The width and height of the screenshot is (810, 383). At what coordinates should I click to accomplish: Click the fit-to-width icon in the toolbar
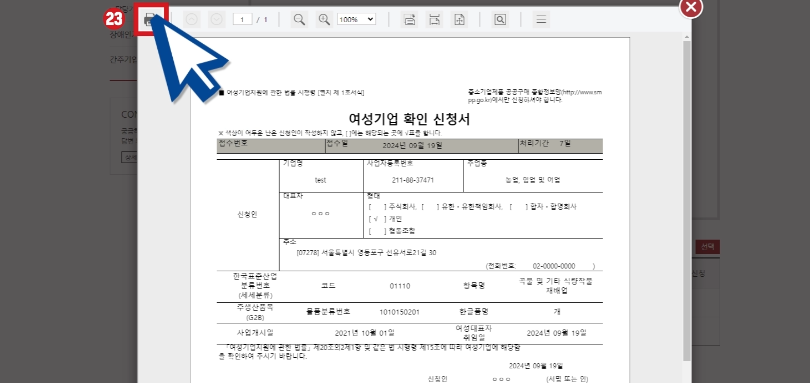[435, 20]
